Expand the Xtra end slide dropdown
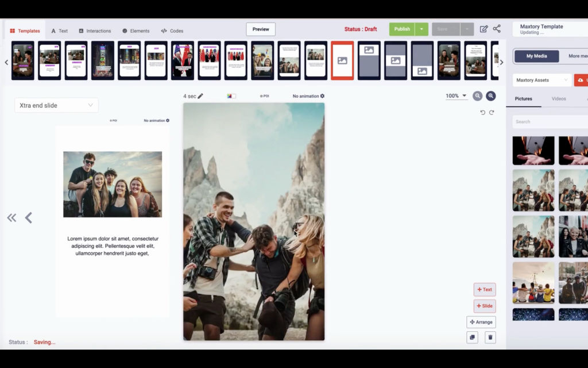 (x=57, y=105)
